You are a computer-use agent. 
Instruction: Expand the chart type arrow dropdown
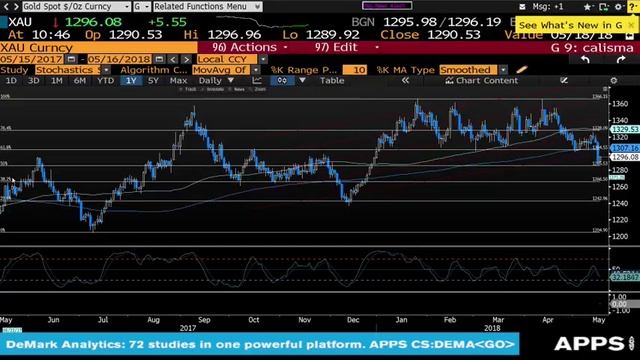302,80
